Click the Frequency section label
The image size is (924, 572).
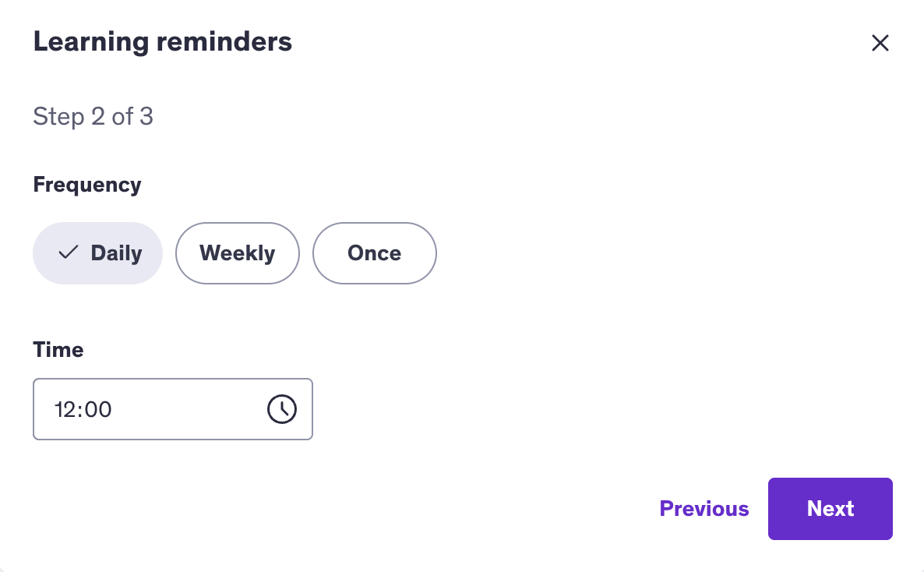[86, 184]
